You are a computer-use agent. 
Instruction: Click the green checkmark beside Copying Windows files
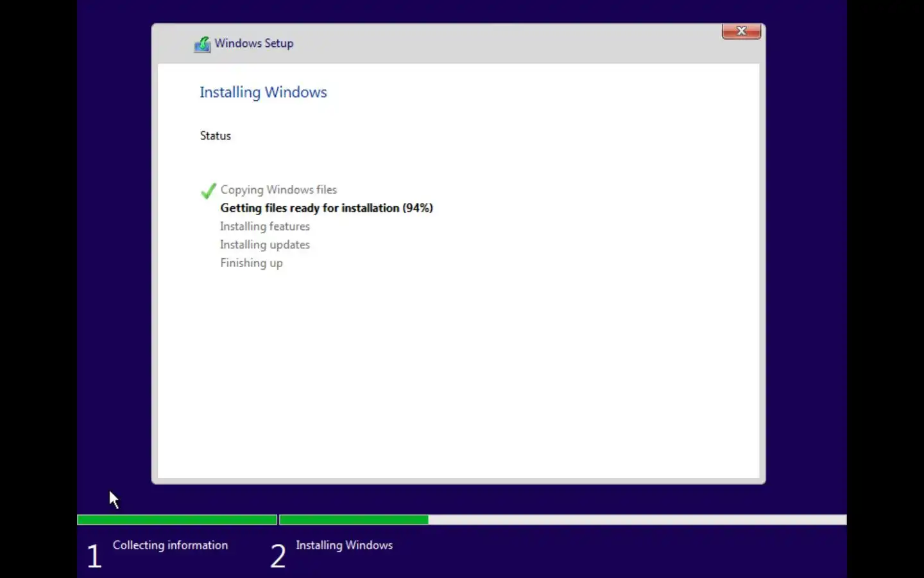[x=208, y=191]
